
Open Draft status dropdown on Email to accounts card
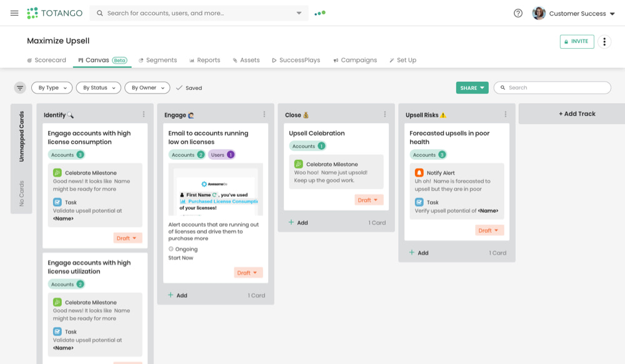[x=248, y=273]
